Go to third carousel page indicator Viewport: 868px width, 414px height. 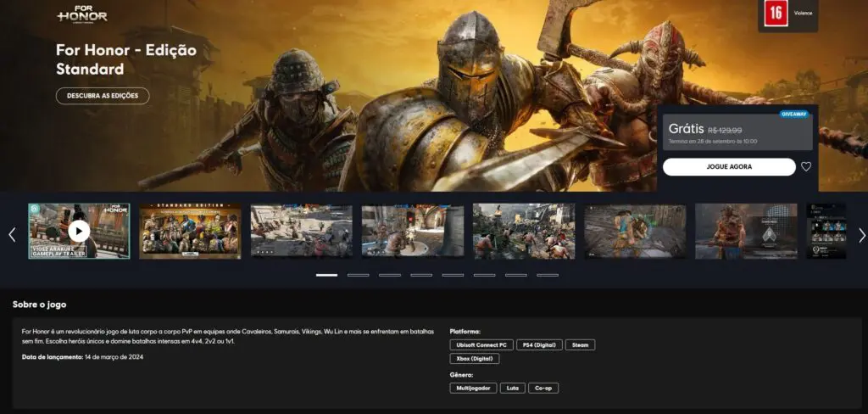(390, 275)
